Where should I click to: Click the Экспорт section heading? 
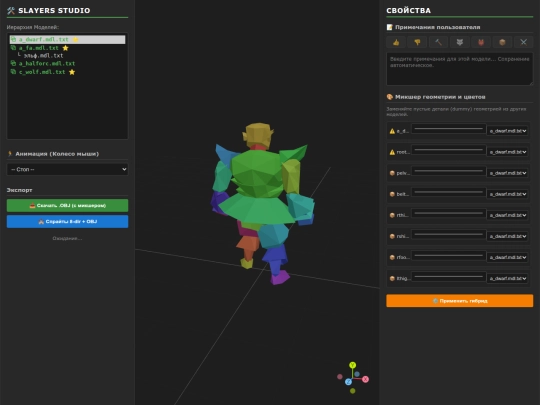[20, 190]
